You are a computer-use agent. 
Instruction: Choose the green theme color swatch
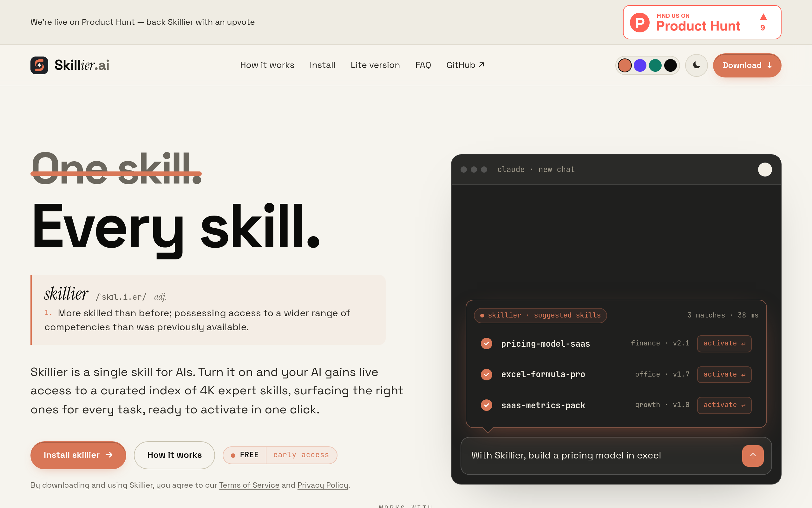point(655,65)
